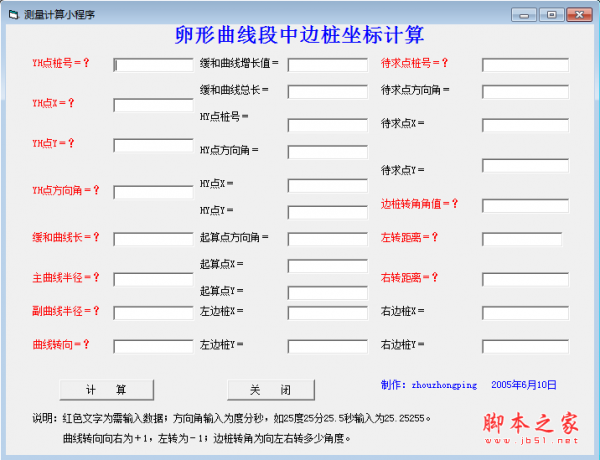Click the 缓和曲线增长值 output field
600x460 pixels.
[x=328, y=65]
